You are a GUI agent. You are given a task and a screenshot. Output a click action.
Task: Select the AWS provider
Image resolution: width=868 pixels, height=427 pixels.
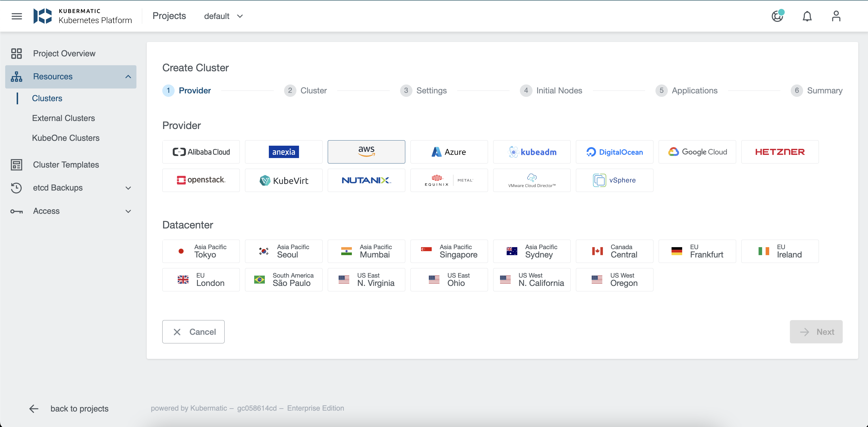(366, 152)
